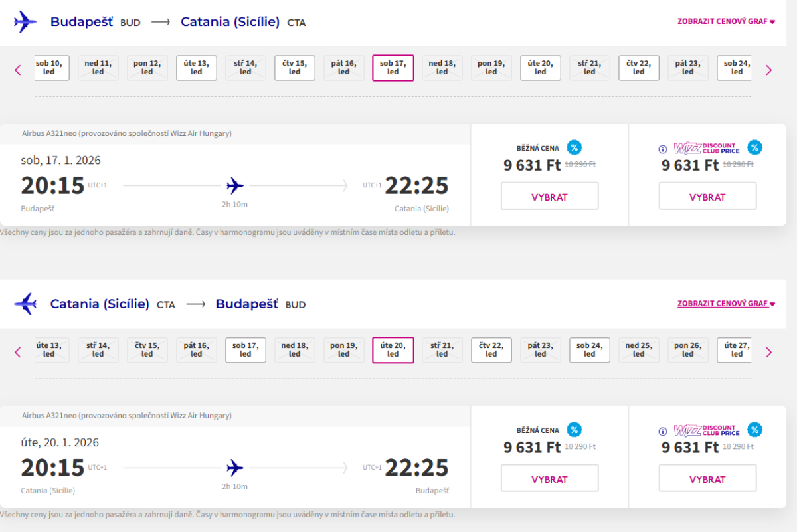Select outbound date úte 13, led
This screenshot has width=797, height=532.
click(197, 68)
